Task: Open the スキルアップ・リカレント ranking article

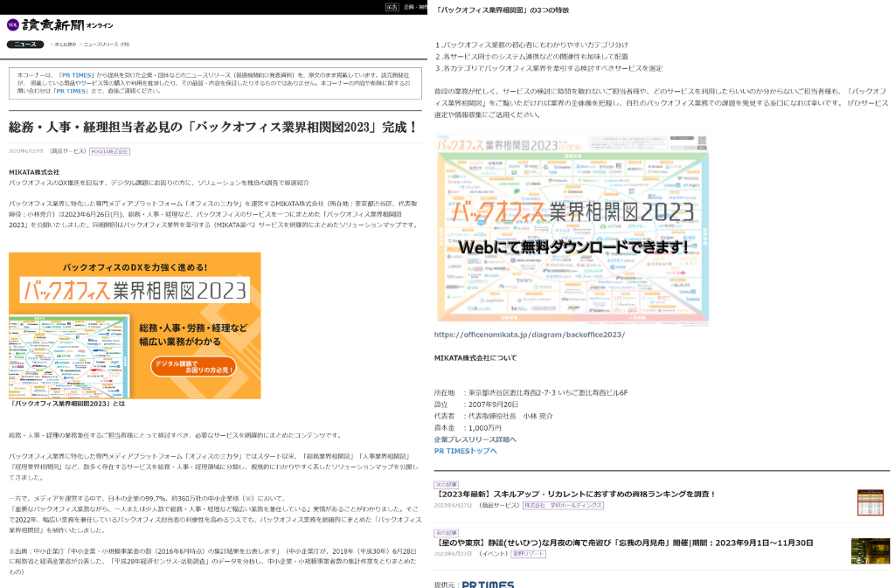Action: [x=575, y=494]
